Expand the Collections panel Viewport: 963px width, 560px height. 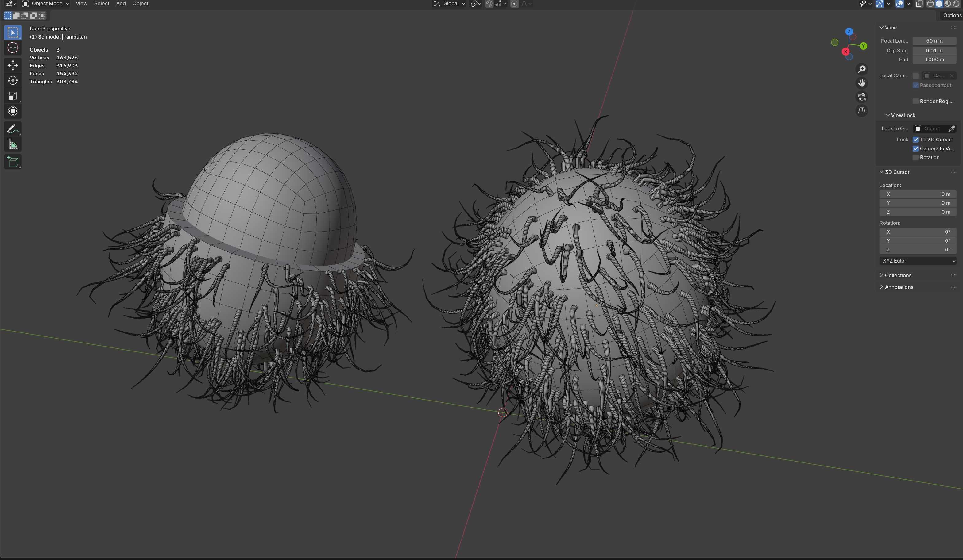tap(898, 275)
